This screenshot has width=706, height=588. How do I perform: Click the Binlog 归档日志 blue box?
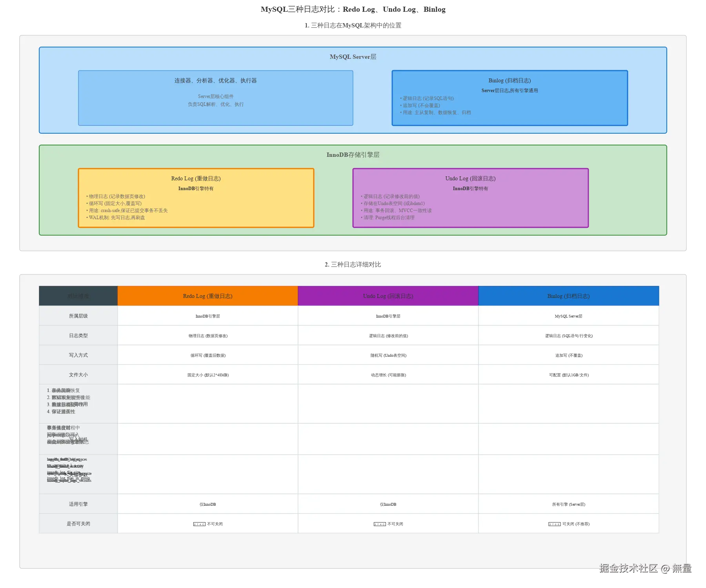tap(509, 98)
